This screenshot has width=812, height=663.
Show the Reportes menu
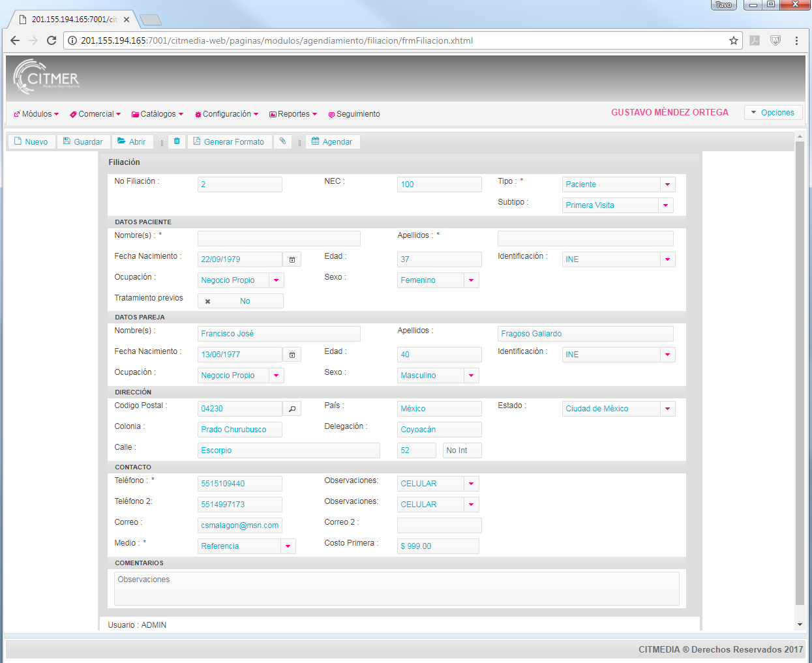click(x=293, y=114)
